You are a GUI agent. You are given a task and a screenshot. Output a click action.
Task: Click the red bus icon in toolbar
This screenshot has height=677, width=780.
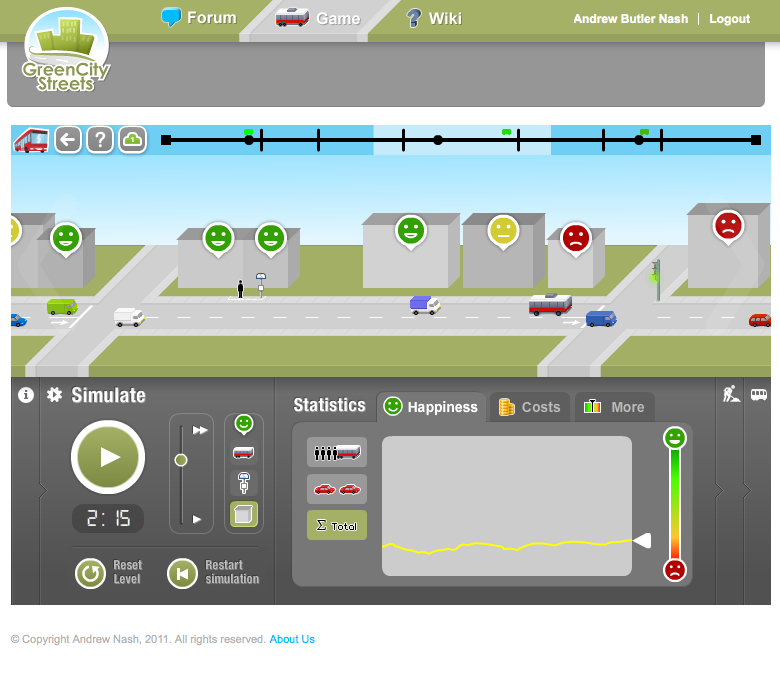tap(31, 140)
